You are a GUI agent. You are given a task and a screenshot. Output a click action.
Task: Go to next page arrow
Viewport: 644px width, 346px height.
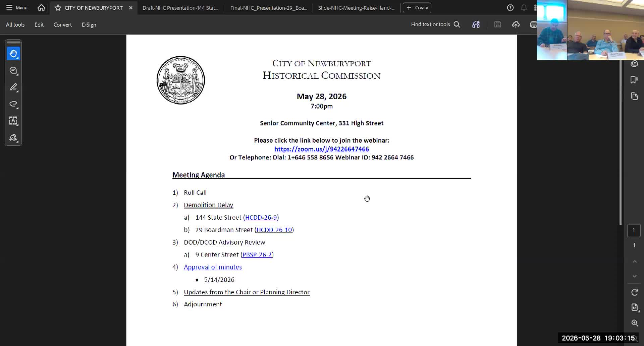click(x=634, y=276)
